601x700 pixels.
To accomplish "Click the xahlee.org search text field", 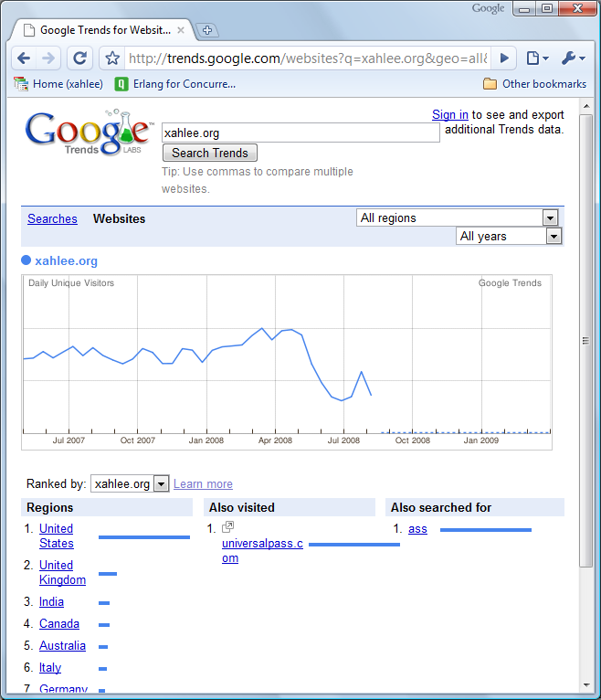I will click(300, 133).
